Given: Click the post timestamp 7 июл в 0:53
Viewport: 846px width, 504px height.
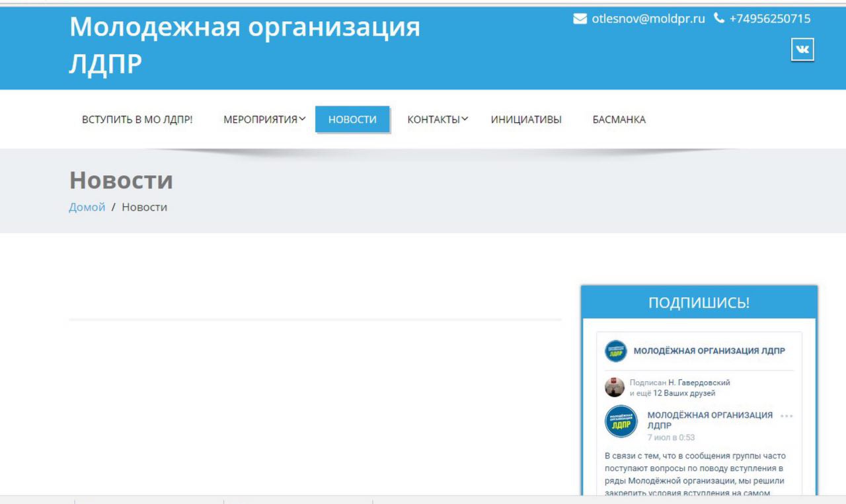Looking at the screenshot, I should [671, 437].
